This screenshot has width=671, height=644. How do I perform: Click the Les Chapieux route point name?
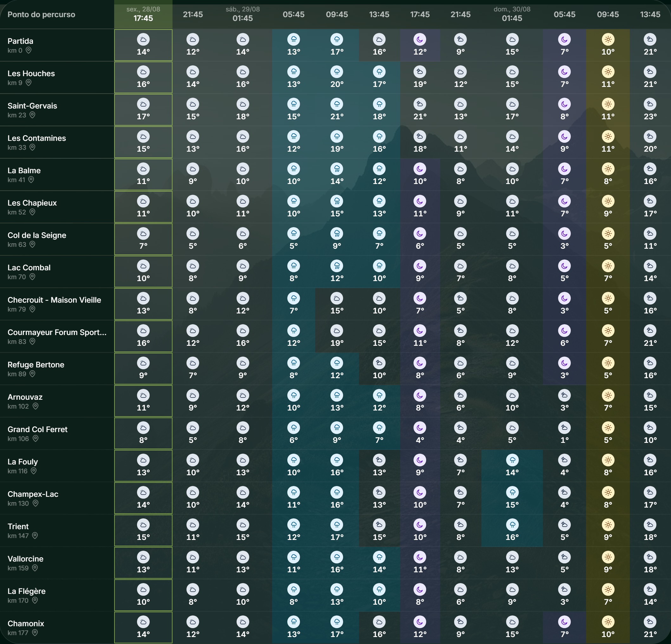pyautogui.click(x=32, y=203)
